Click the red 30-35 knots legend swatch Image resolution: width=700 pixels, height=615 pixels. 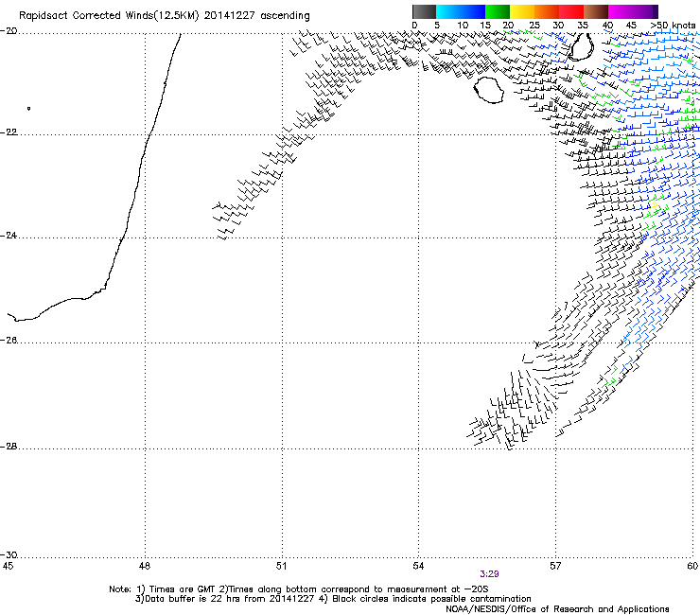pos(571,11)
